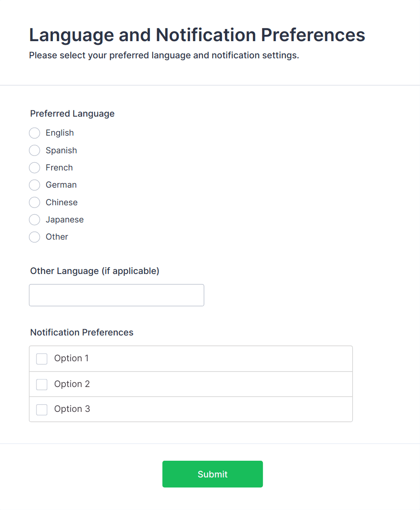Pick the German language radio button
This screenshot has height=510, width=420.
(x=35, y=185)
